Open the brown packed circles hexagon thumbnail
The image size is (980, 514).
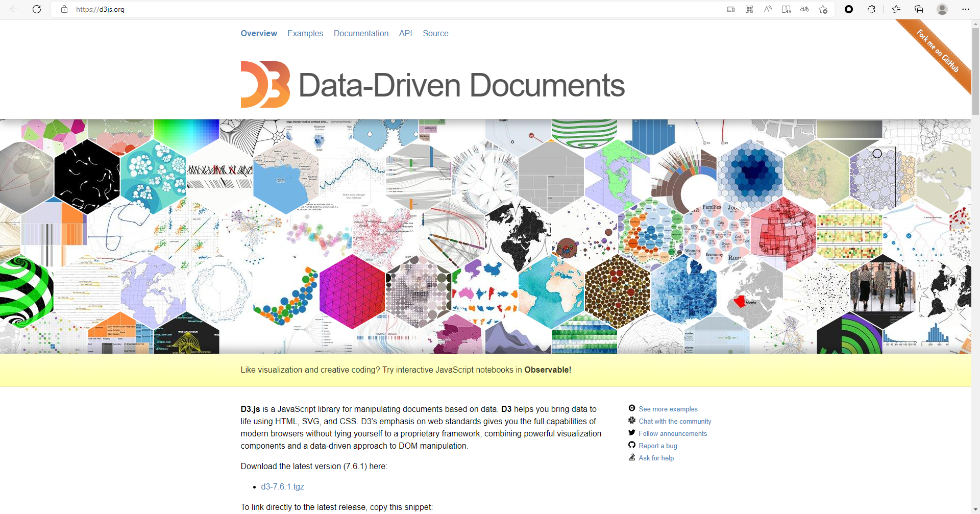618,292
